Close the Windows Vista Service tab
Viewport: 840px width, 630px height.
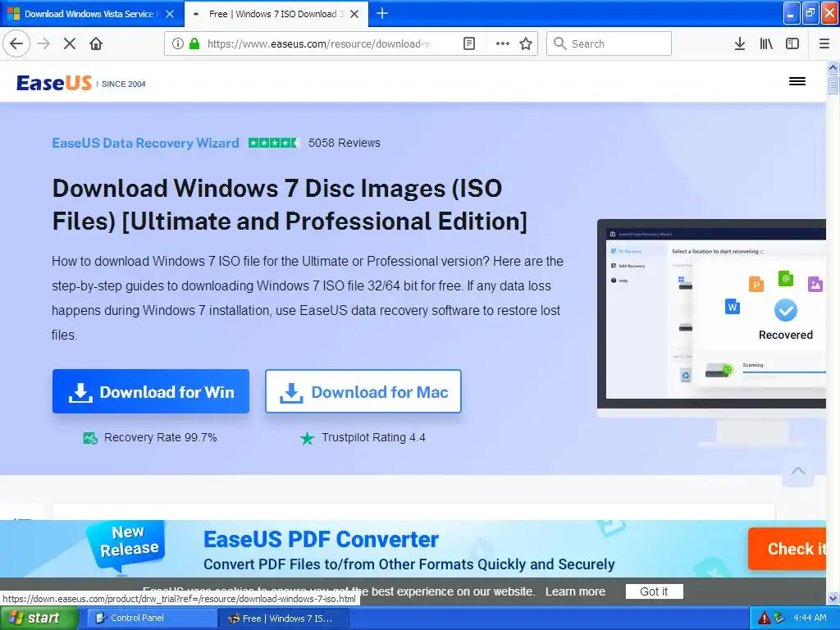coord(170,14)
